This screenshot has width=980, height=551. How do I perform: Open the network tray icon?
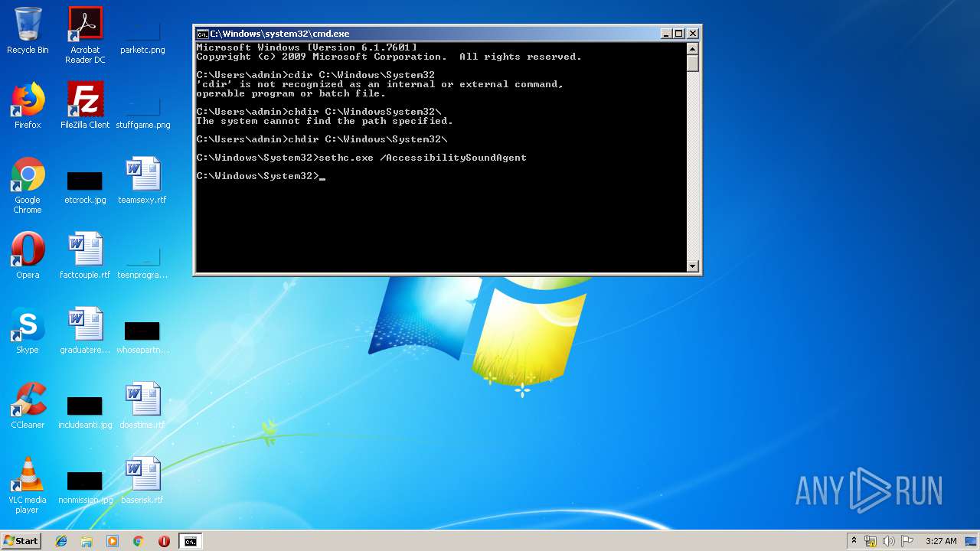[x=871, y=541]
